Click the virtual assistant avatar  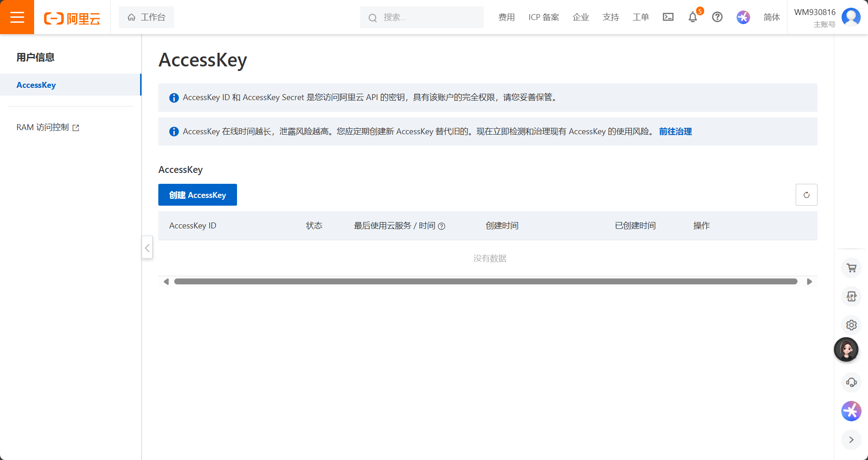coord(846,349)
